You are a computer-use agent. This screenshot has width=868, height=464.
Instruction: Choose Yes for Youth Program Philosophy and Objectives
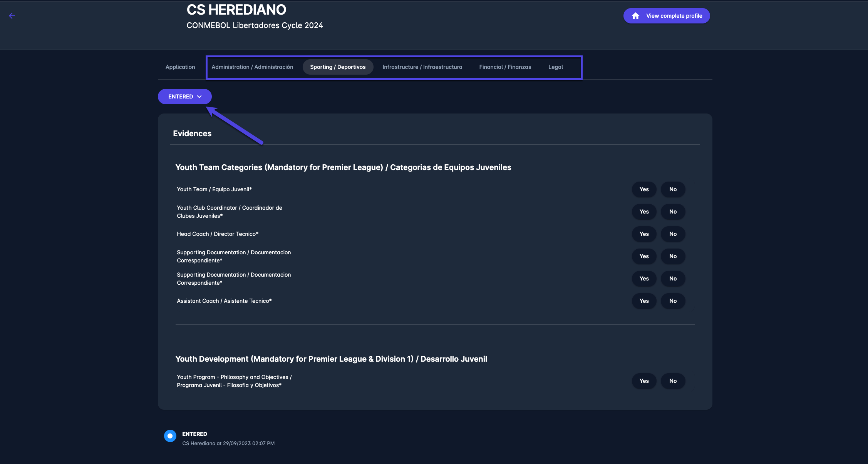(644, 381)
